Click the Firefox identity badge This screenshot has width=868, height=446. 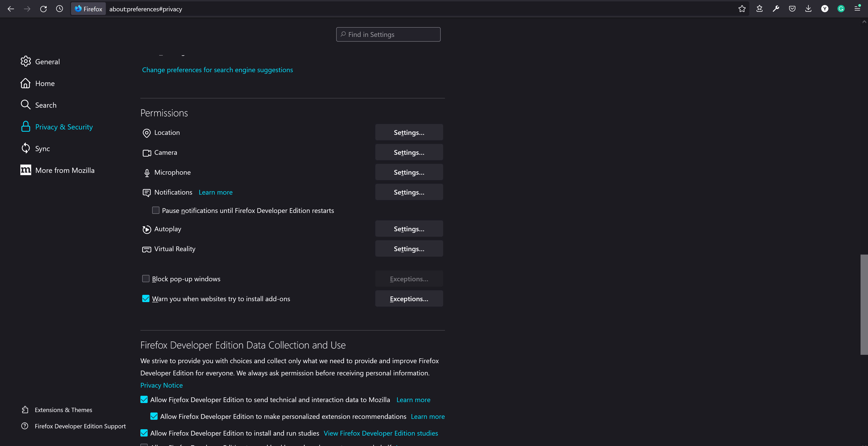click(88, 9)
